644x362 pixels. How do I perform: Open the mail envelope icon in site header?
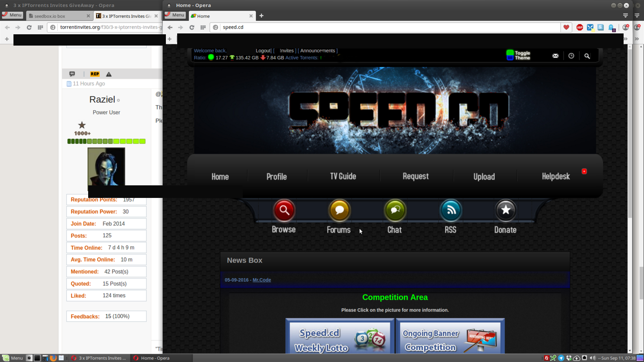click(555, 56)
